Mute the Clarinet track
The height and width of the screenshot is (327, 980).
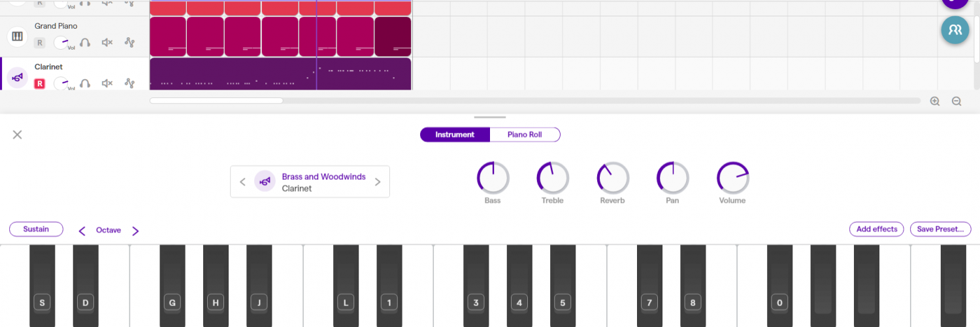pos(107,83)
